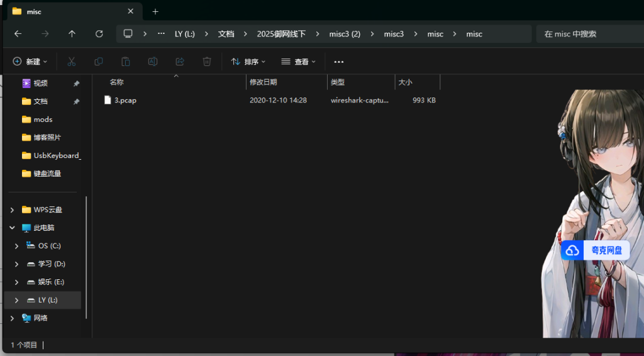Expand the 网络 tree node
The height and width of the screenshot is (356, 644).
[x=13, y=318]
